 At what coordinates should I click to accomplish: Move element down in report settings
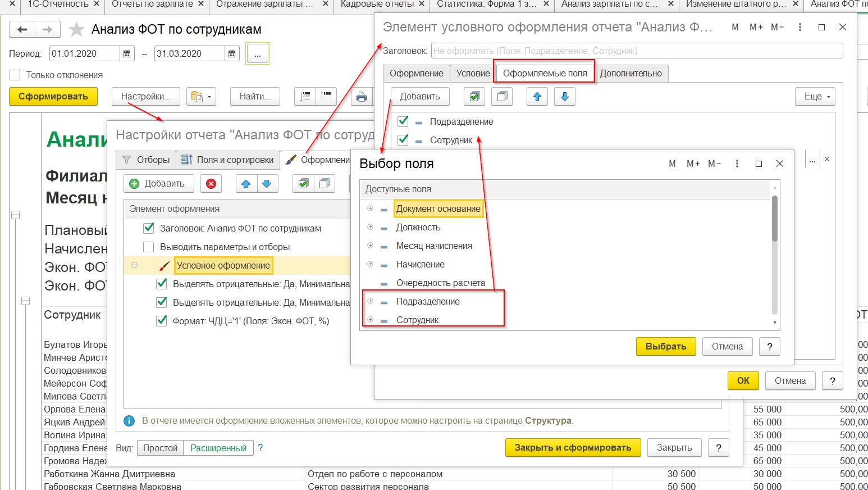pyautogui.click(x=267, y=184)
